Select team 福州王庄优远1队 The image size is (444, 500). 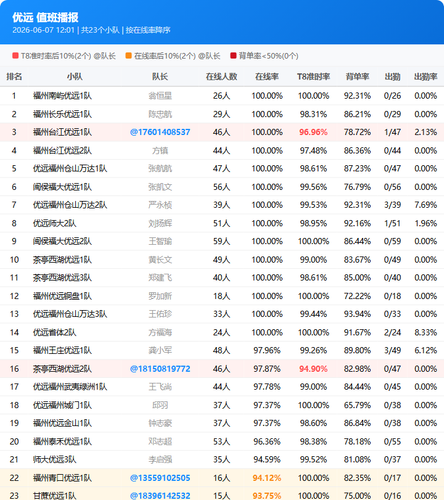(x=62, y=350)
